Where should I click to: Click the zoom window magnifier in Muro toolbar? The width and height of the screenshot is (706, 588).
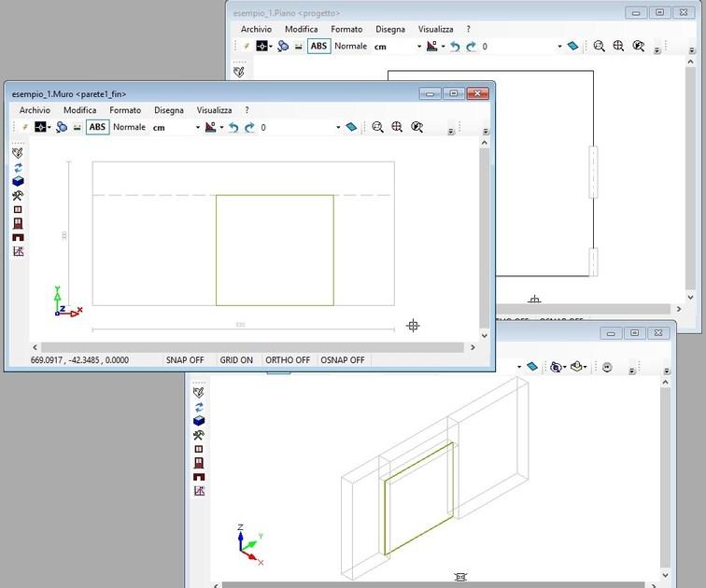pyautogui.click(x=377, y=127)
